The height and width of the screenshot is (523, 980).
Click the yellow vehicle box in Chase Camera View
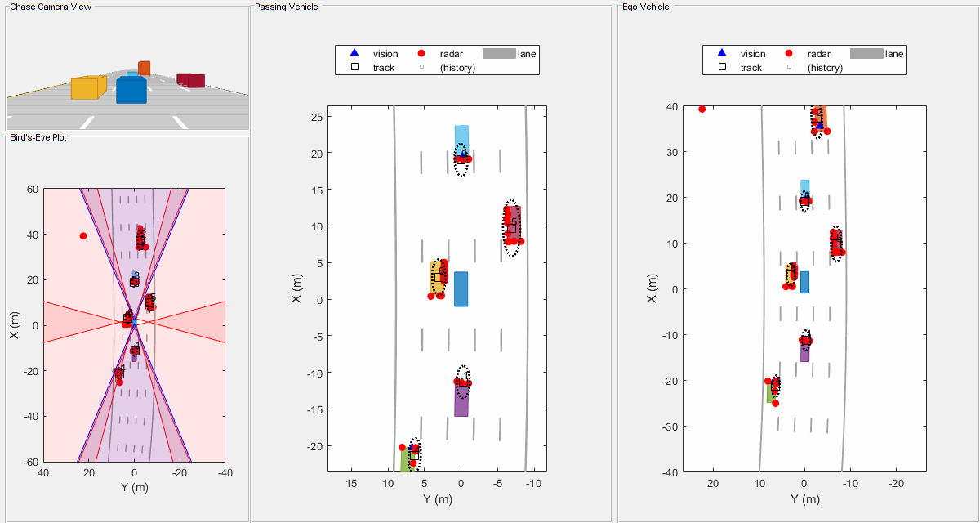(x=88, y=87)
